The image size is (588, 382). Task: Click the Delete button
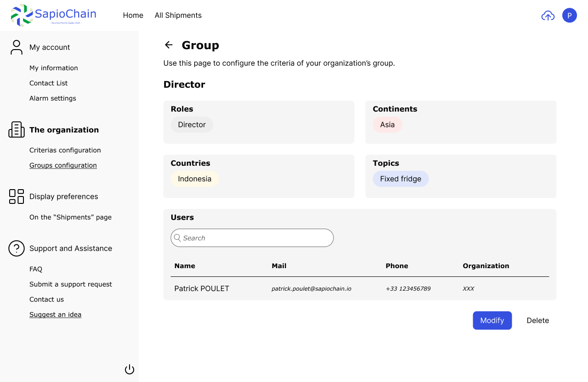[537, 320]
